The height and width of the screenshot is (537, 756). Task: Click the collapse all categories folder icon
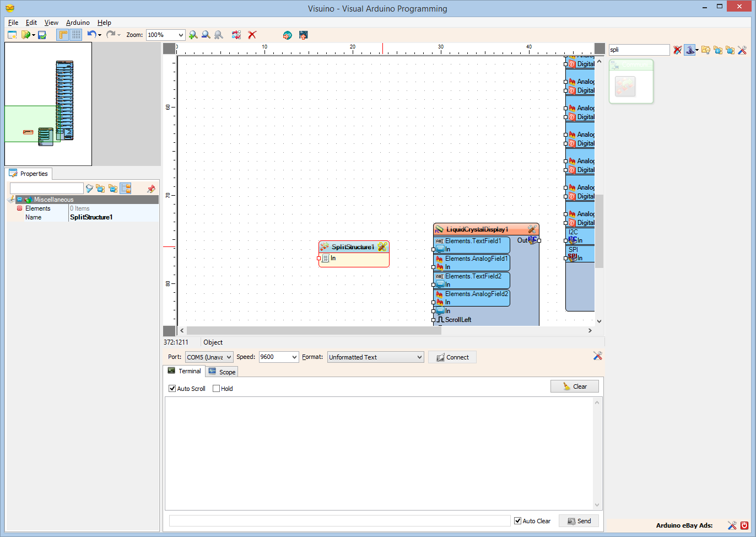point(730,50)
